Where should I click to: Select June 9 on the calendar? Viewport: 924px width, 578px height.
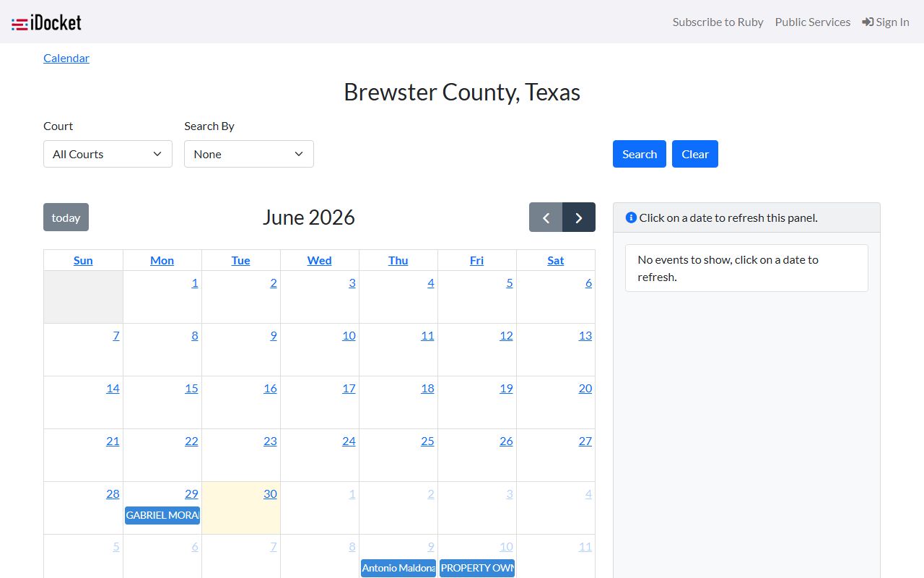coord(273,335)
